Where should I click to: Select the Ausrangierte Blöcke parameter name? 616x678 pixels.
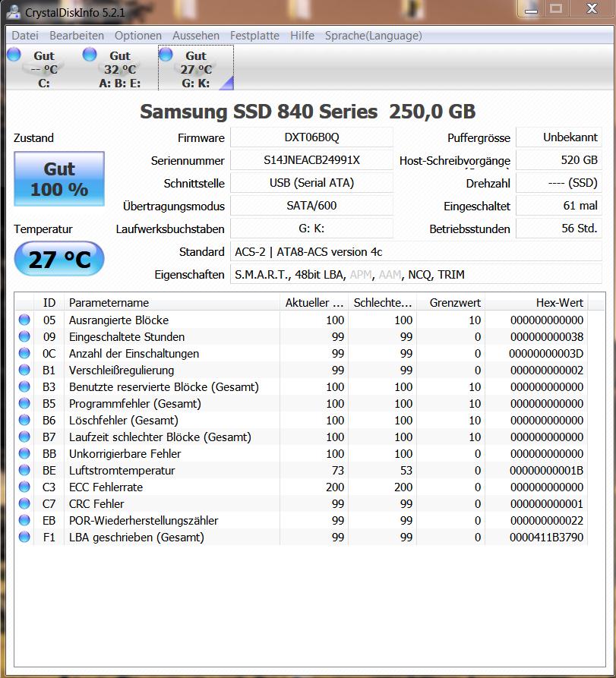coord(119,320)
